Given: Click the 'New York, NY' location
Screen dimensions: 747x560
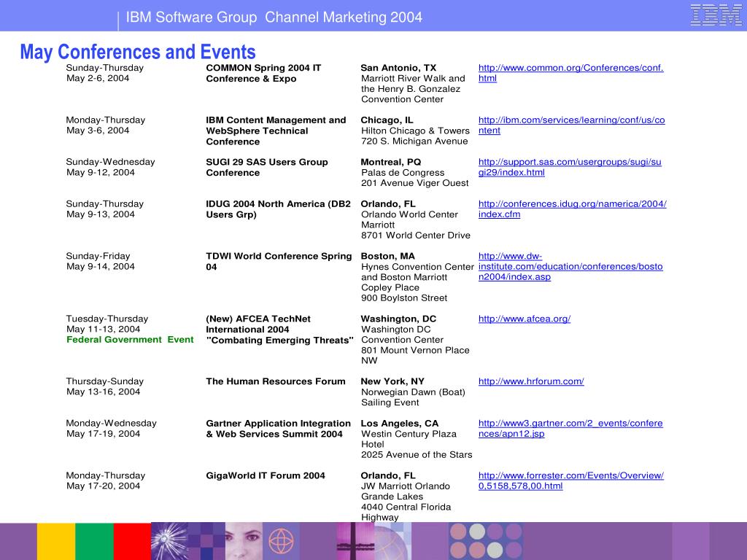Looking at the screenshot, I should [x=392, y=381].
